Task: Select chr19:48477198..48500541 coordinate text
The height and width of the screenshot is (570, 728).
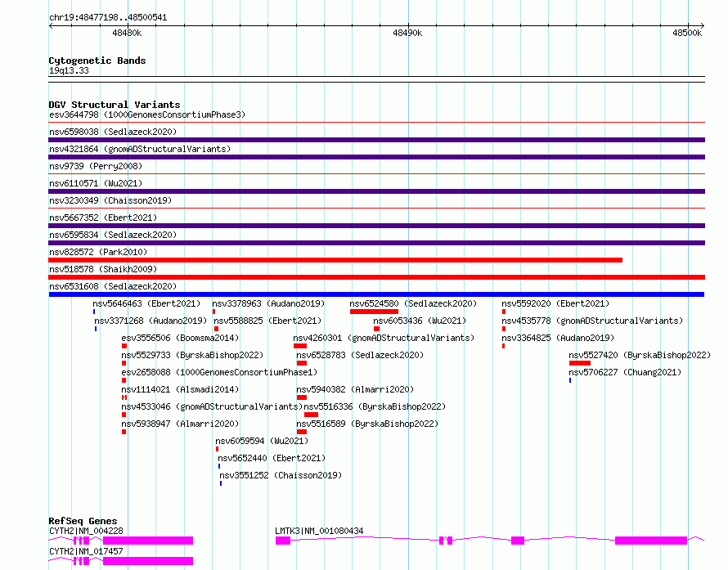Action: point(108,18)
